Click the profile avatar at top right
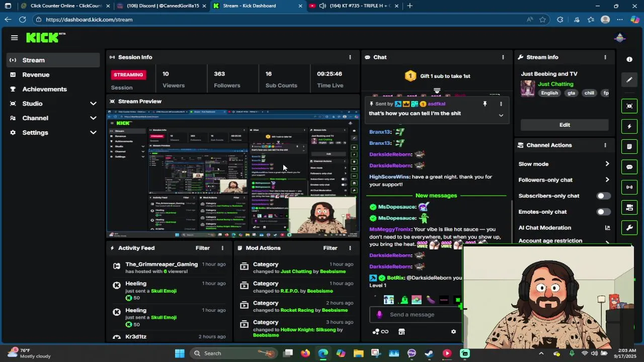The image size is (644, 362). pos(620,38)
